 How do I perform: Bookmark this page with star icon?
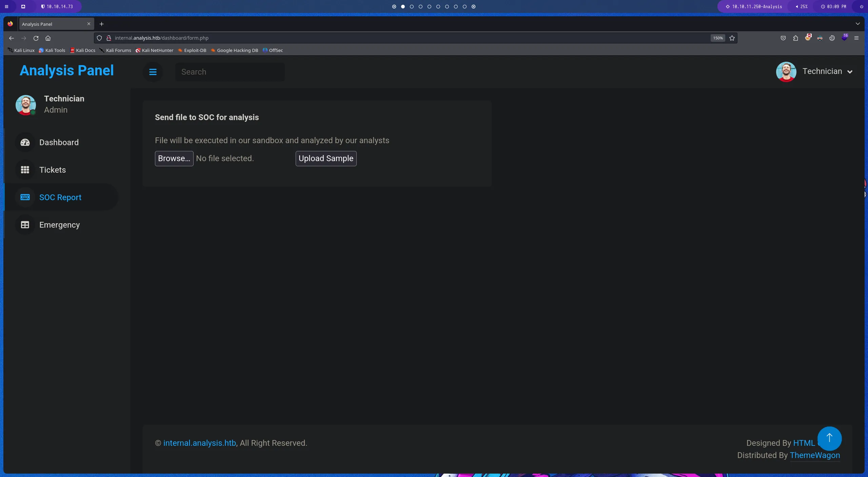732,38
